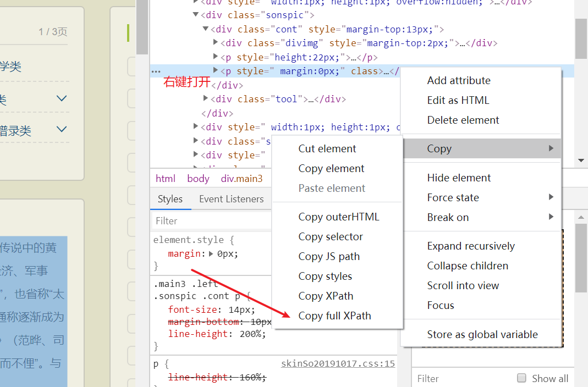Collapse the div class sonspic node

click(x=196, y=15)
